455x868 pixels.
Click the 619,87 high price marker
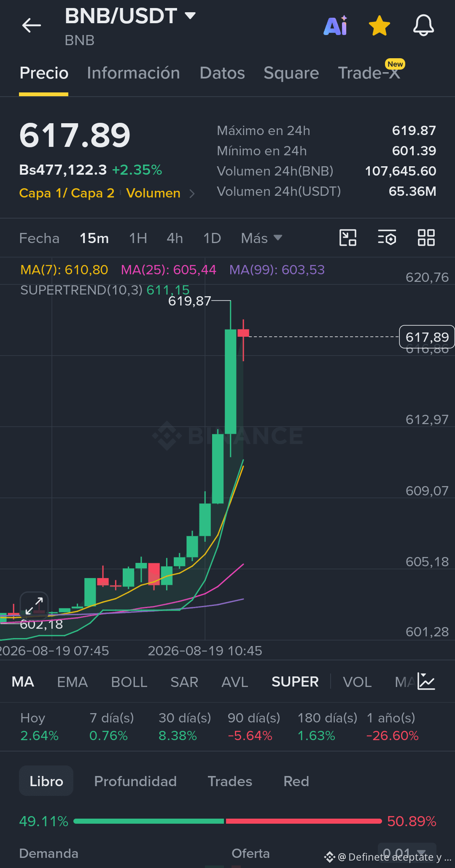coord(189,301)
